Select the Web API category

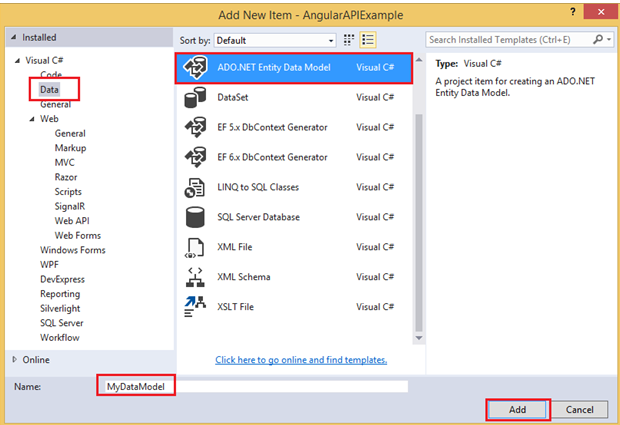click(72, 221)
